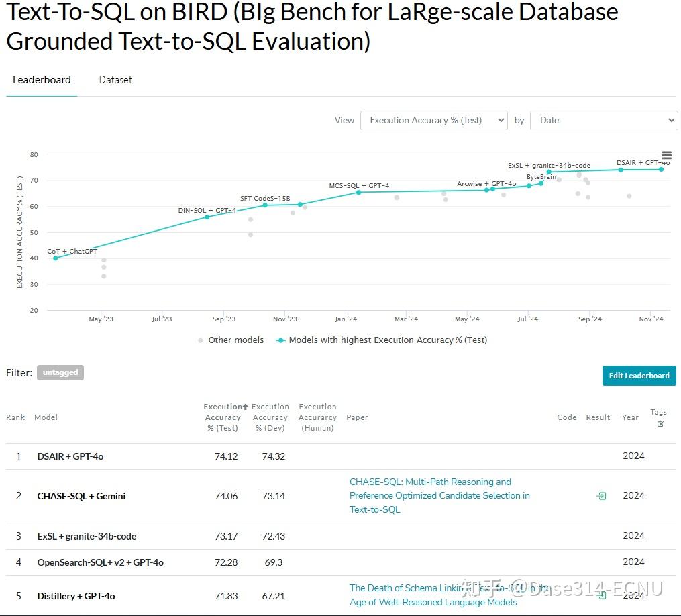Open the Execution Accuracy % (Test) view dropdown
The width and height of the screenshot is (681, 616).
point(433,120)
